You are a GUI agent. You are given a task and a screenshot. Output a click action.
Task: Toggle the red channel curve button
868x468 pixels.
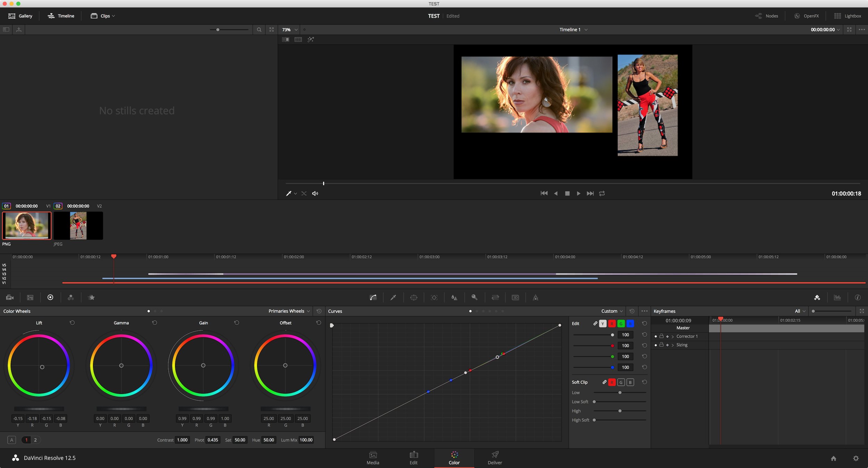(x=612, y=324)
